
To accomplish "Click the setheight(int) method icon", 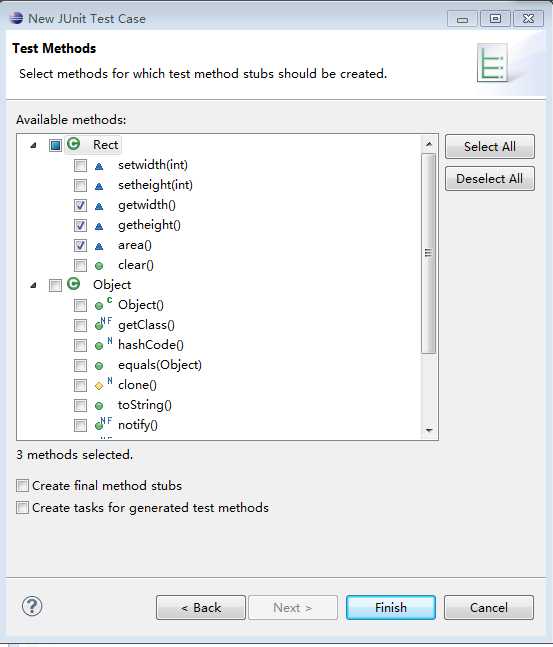I will (x=99, y=186).
